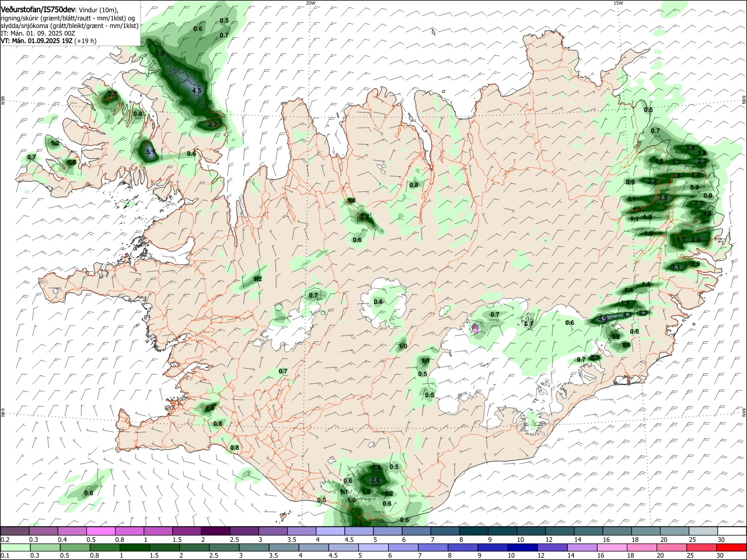The image size is (747, 560).
Task: Click the grey-blue swatch labeled 3.5 in the lower legend row
Action: [x=284, y=548]
